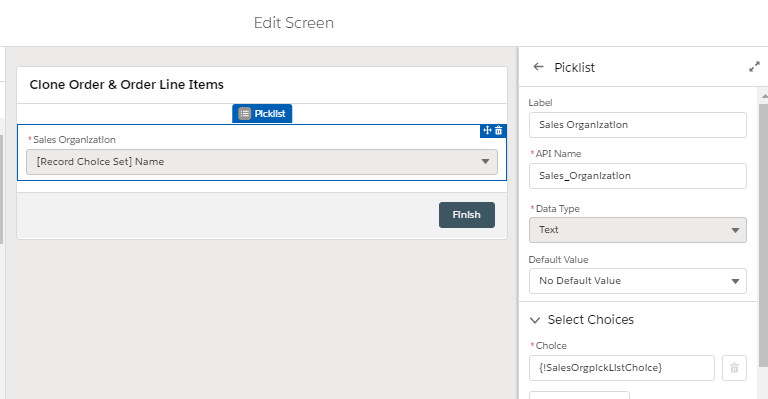768x399 pixels.
Task: Click into the Label field with Sales Organization
Action: (638, 125)
